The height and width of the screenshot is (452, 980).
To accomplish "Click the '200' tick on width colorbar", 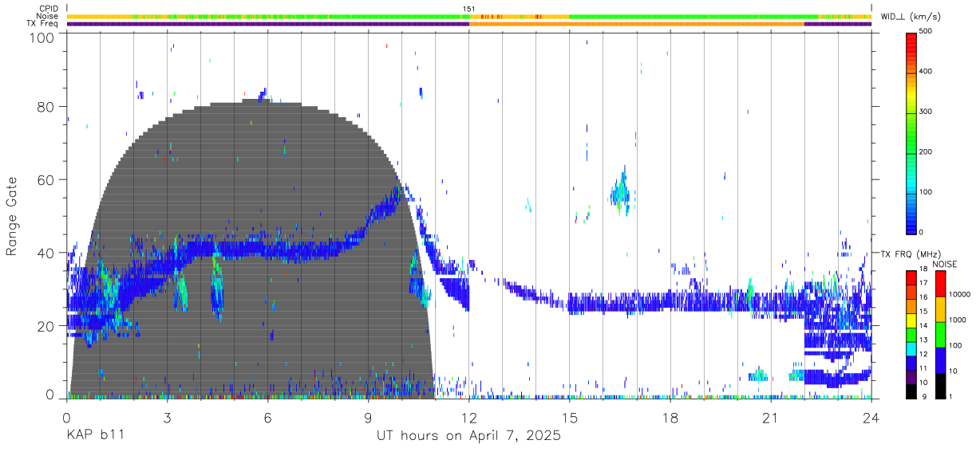I will coord(926,152).
